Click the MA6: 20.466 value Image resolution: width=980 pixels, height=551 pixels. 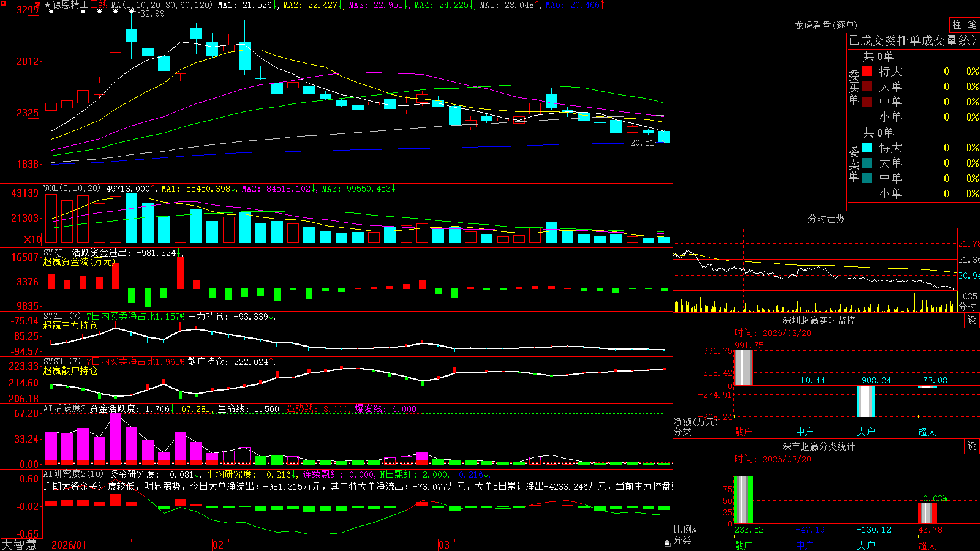click(575, 5)
